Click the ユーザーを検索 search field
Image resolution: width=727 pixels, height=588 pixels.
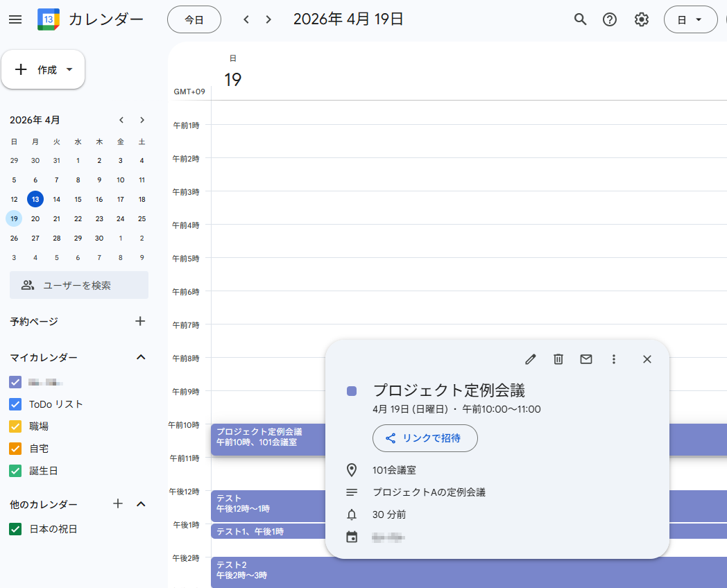[x=79, y=285]
